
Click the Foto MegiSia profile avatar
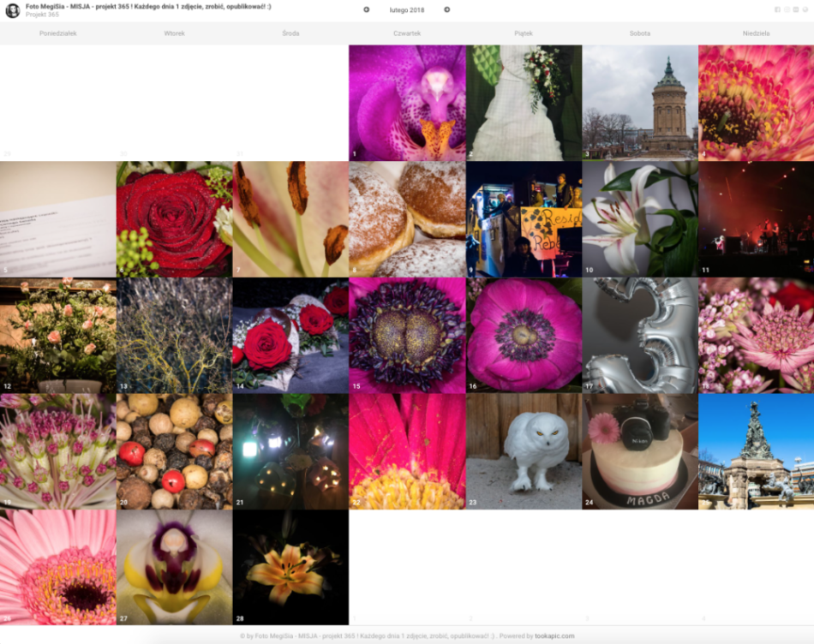(12, 10)
